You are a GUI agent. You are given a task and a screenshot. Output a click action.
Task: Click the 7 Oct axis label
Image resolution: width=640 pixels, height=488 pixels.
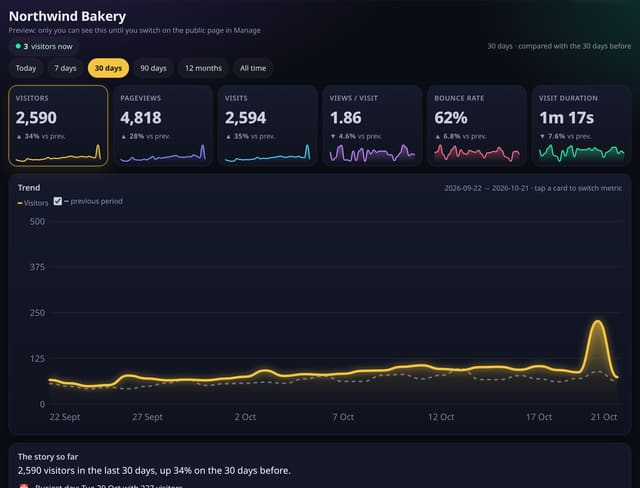[x=343, y=417]
